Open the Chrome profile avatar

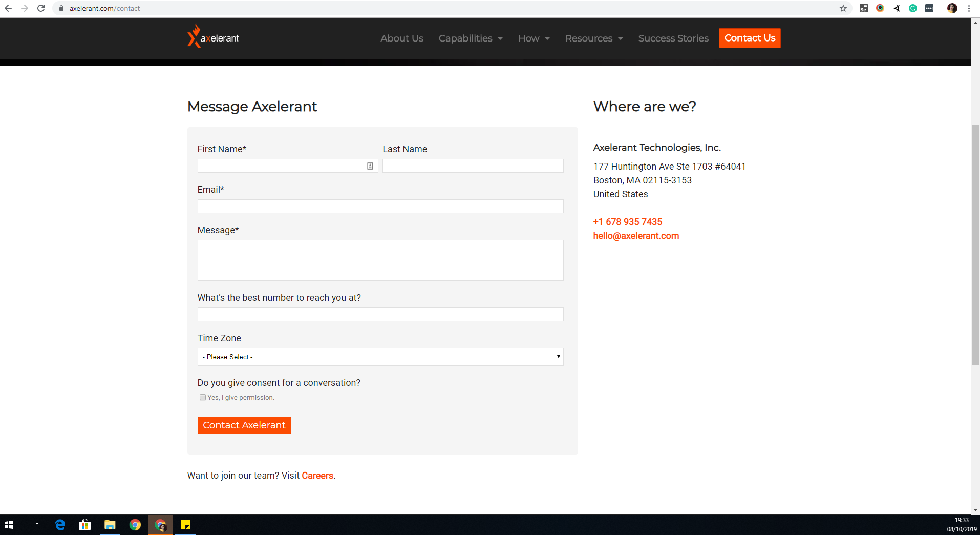click(952, 8)
